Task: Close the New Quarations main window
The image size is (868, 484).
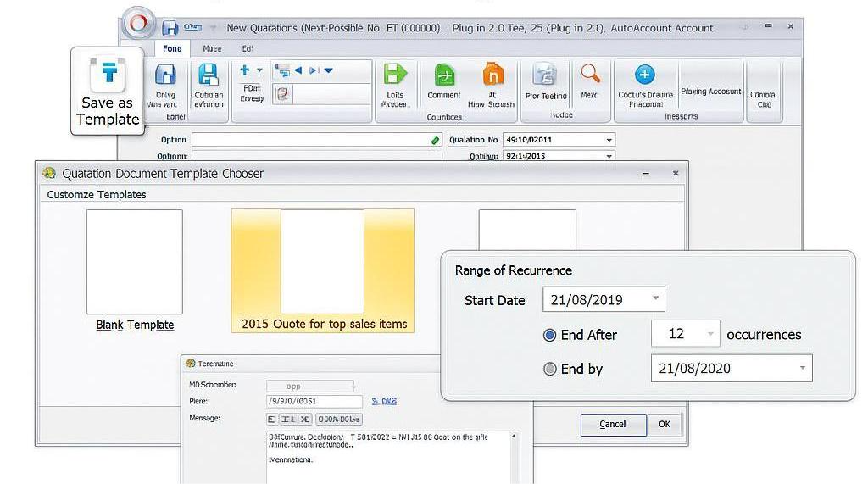Action: [x=791, y=26]
